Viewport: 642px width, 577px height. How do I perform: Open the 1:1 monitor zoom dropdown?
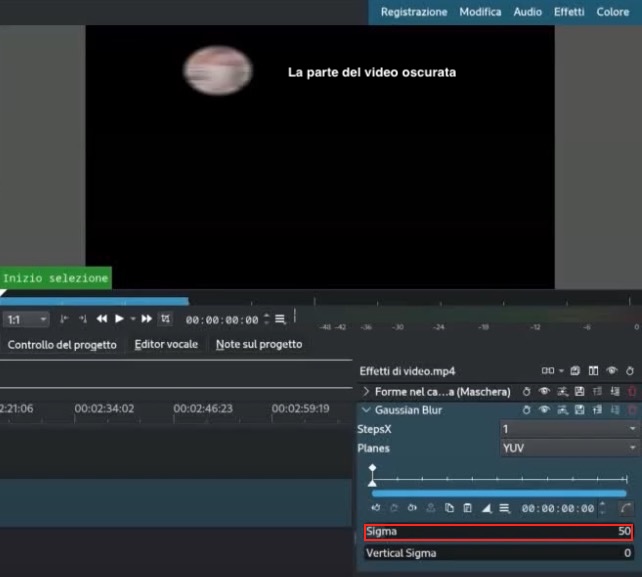coord(26,319)
